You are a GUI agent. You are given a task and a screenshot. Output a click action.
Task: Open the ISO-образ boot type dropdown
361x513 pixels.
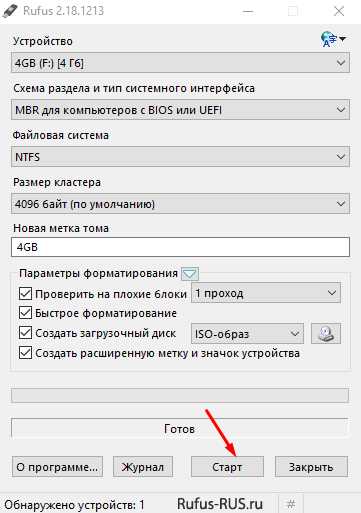pyautogui.click(x=247, y=333)
